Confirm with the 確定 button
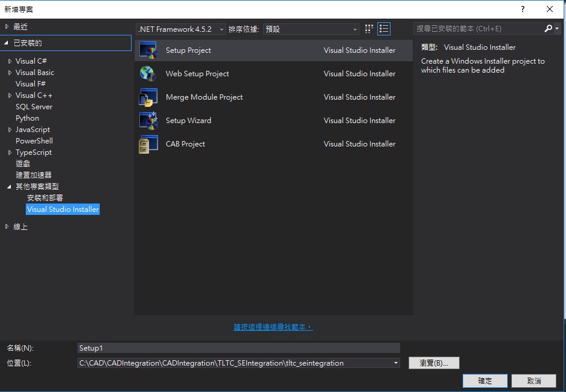The image size is (566, 392). 485,381
